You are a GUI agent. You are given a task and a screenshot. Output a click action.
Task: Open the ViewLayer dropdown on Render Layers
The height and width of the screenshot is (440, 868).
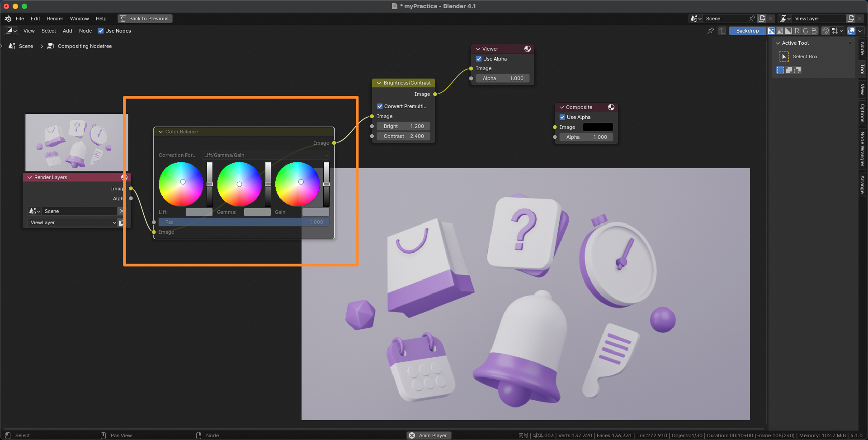[x=72, y=222]
